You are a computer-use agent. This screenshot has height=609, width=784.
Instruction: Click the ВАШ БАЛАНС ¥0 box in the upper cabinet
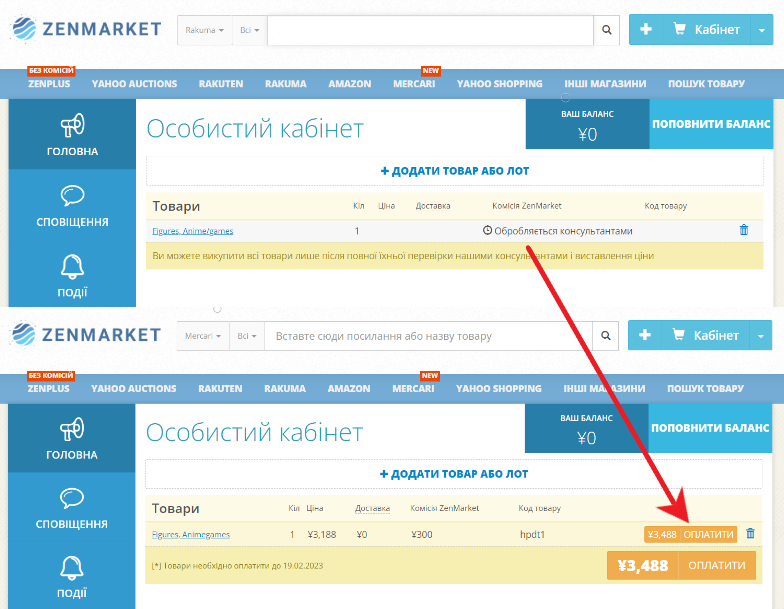(588, 124)
